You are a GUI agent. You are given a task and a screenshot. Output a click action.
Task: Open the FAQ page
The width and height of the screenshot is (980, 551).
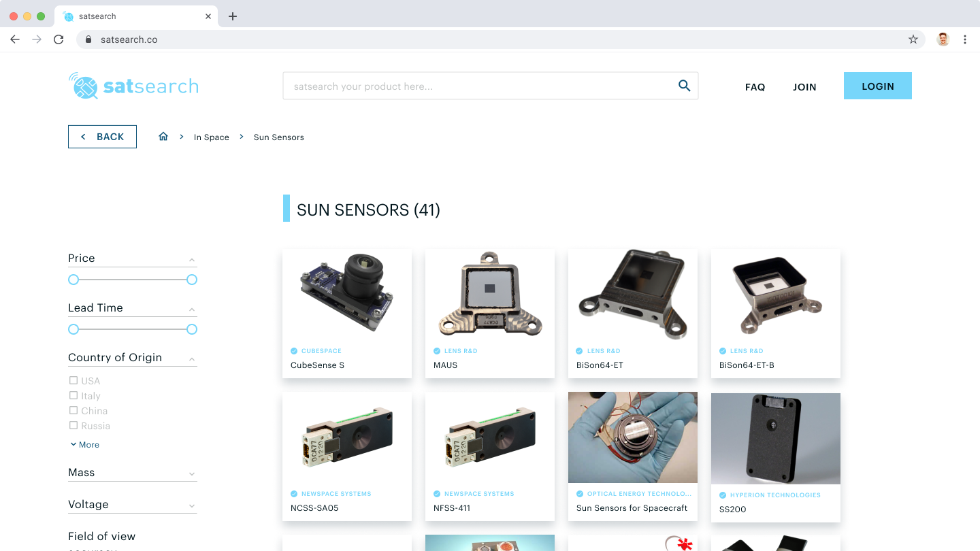[755, 87]
